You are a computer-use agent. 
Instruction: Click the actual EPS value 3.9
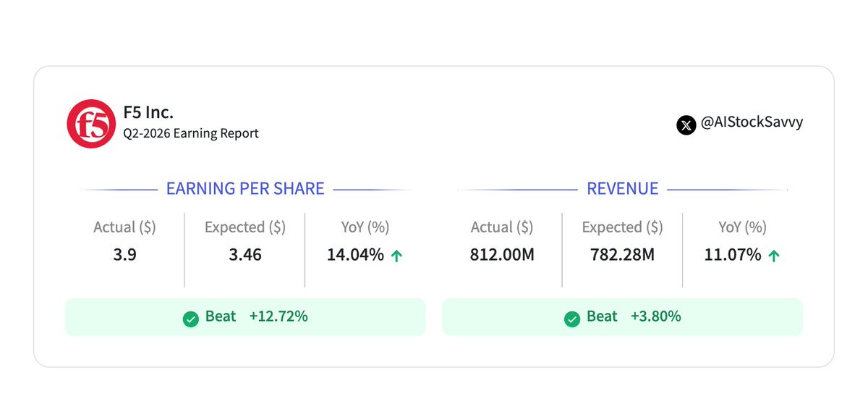click(124, 255)
